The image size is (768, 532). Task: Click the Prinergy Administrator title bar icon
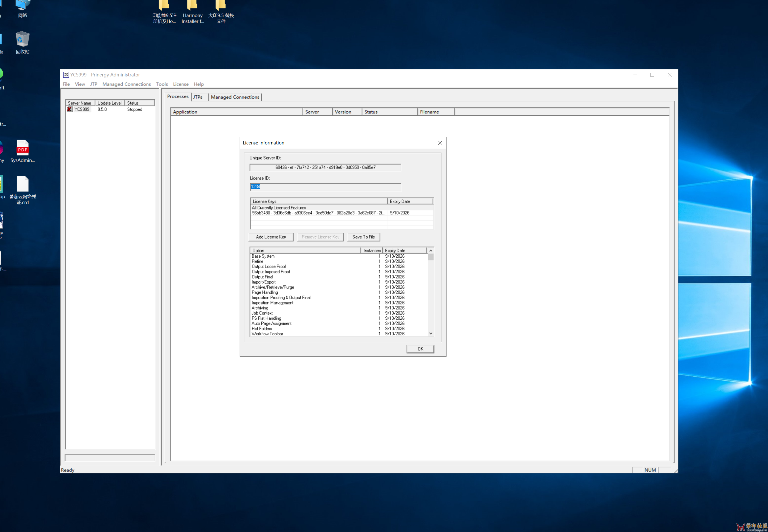[x=66, y=75]
